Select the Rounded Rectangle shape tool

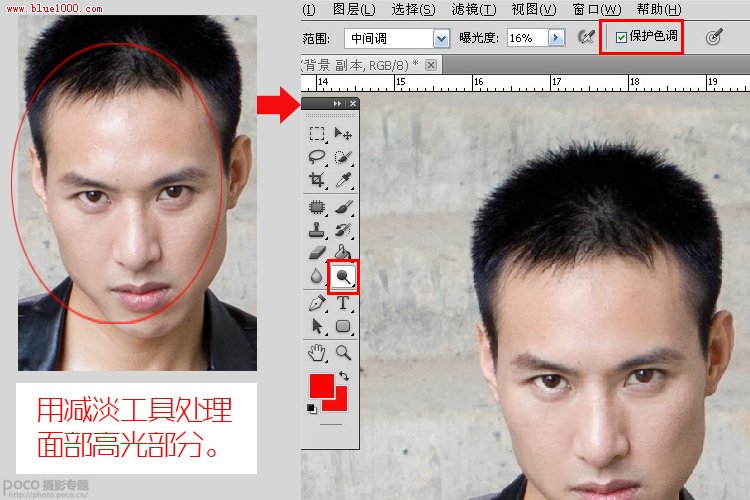click(343, 326)
